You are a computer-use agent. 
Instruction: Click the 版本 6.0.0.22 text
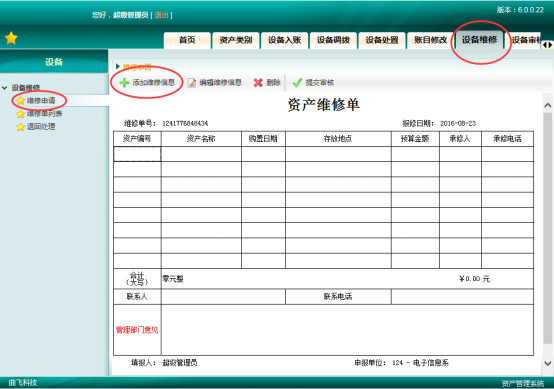pyautogui.click(x=520, y=10)
